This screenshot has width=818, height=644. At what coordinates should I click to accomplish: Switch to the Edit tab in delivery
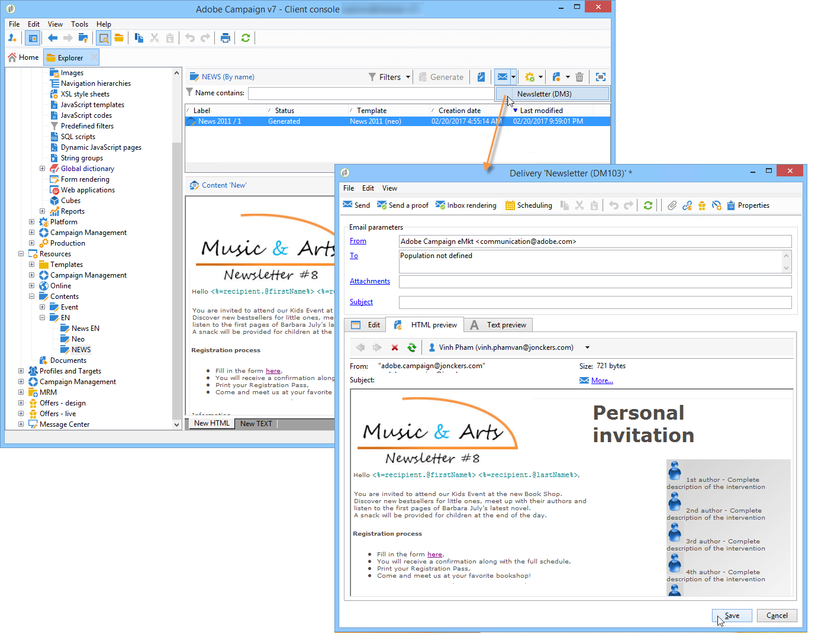tap(366, 325)
